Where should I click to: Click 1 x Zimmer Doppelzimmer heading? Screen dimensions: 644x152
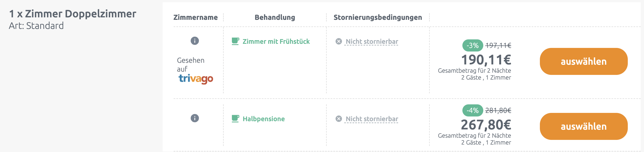73,14
